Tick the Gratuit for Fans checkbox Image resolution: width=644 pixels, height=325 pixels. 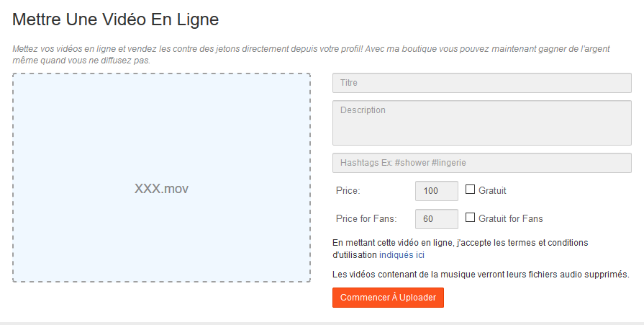[471, 218]
